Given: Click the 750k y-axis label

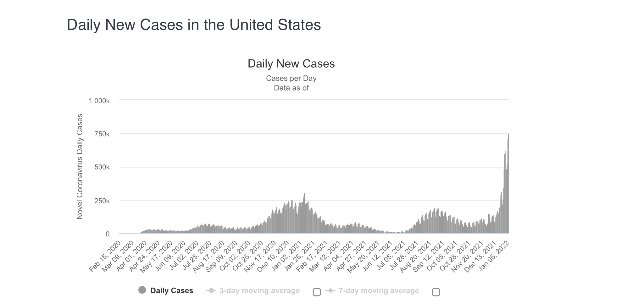Looking at the screenshot, I should pyautogui.click(x=102, y=134).
